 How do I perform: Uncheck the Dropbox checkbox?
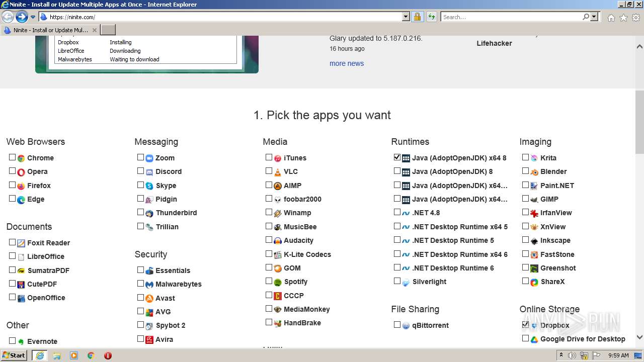tap(525, 325)
